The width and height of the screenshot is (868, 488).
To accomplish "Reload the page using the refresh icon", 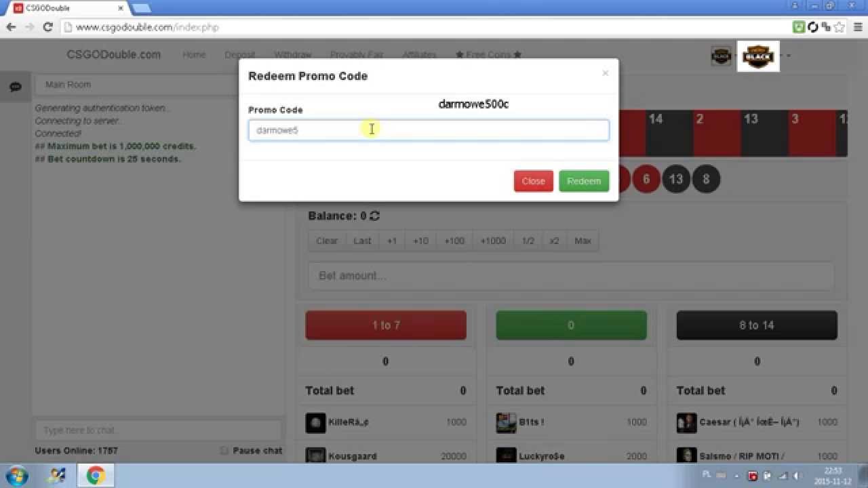I will point(47,28).
